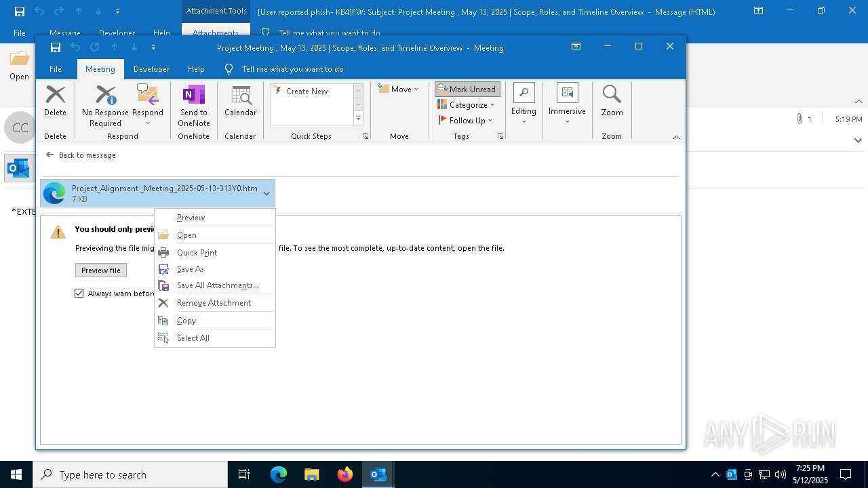Image resolution: width=868 pixels, height=488 pixels.
Task: Open the Follow Up dropdown
Action: click(x=466, y=120)
